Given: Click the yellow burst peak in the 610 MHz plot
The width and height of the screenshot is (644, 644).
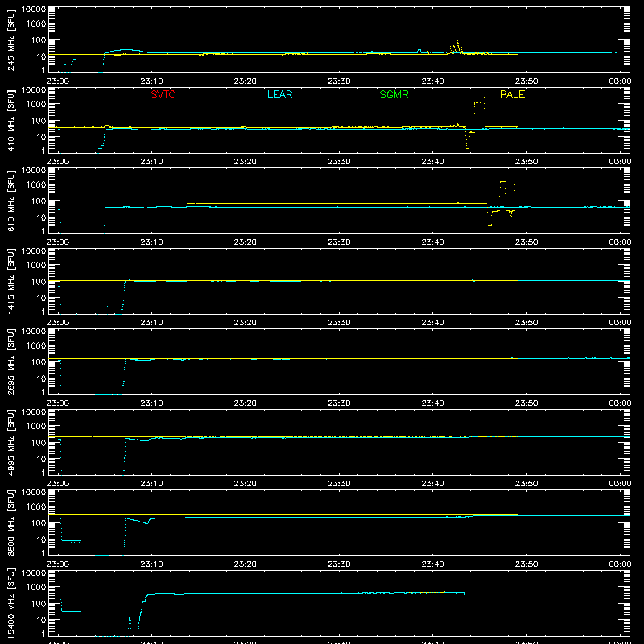Looking at the screenshot, I should [502, 182].
